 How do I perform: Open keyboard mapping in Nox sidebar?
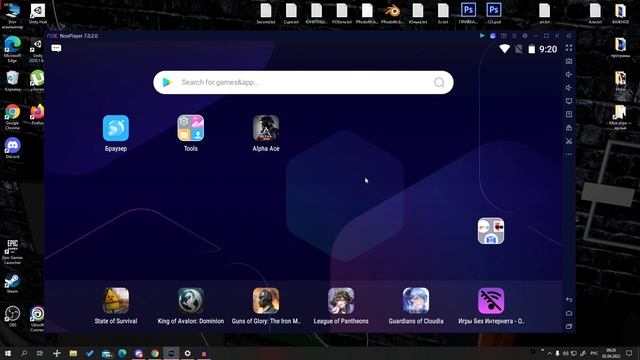[569, 61]
